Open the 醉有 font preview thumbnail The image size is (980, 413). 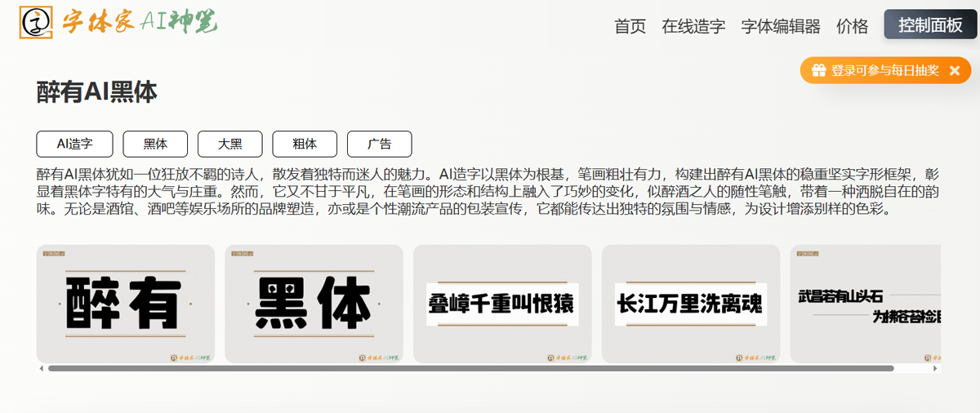click(x=125, y=304)
